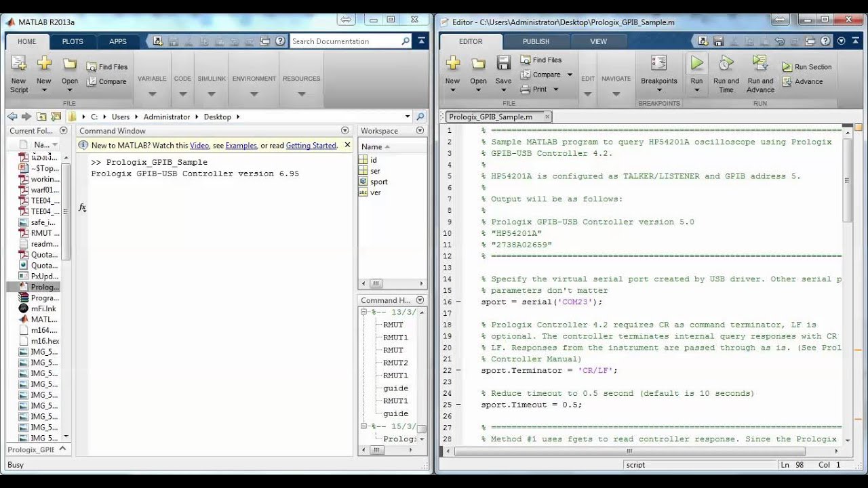This screenshot has height=488, width=868.
Task: Switch to the PUBLISH tab in Editor
Action: tap(536, 41)
